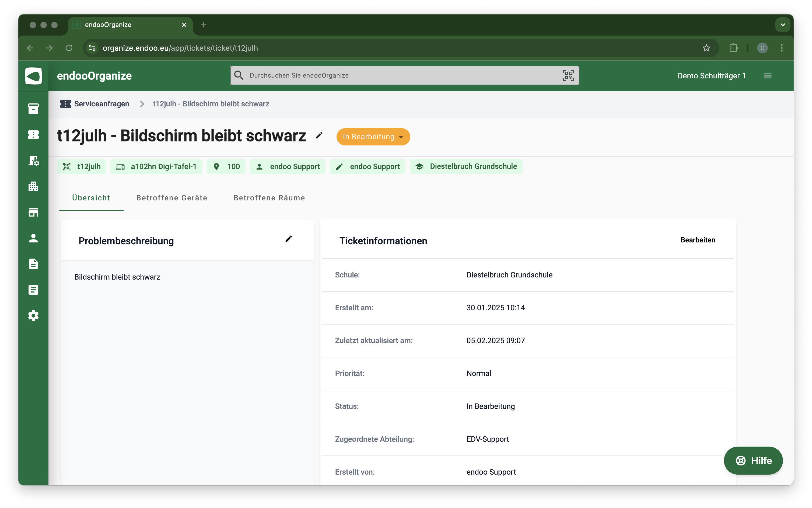Open the Chrome three-dot menu
The height and width of the screenshot is (508, 812).
pos(781,48)
